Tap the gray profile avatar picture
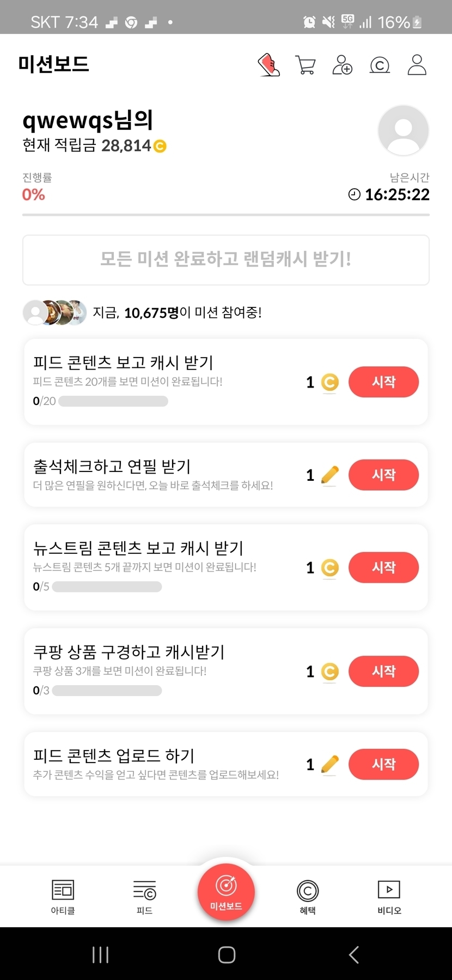Screen dimensions: 452x980 [403, 131]
